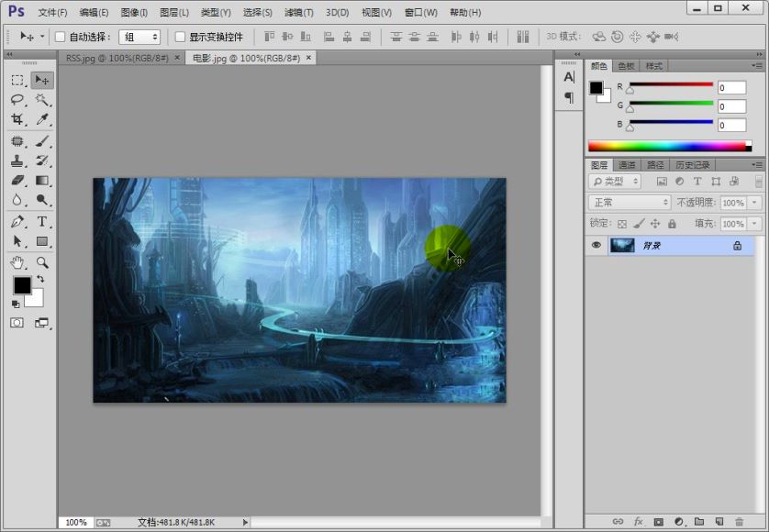Open the Paragraph panel icon

pos(569,97)
